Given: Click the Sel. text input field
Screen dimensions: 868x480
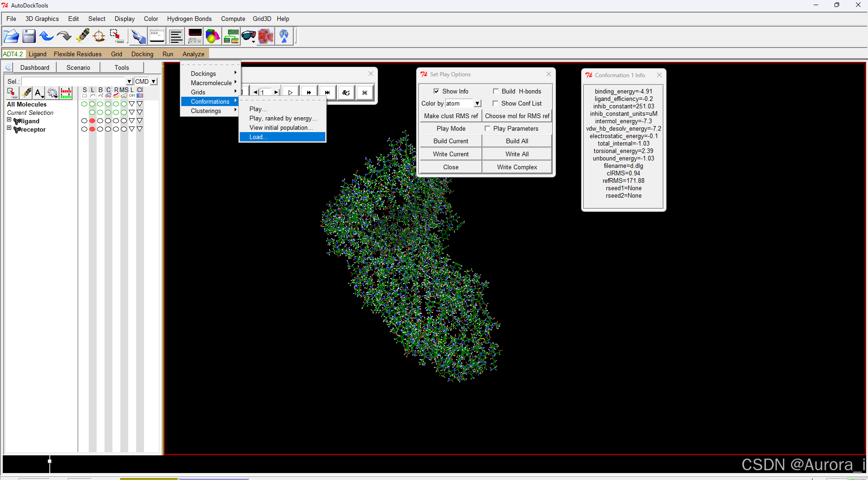Looking at the screenshot, I should (74, 81).
